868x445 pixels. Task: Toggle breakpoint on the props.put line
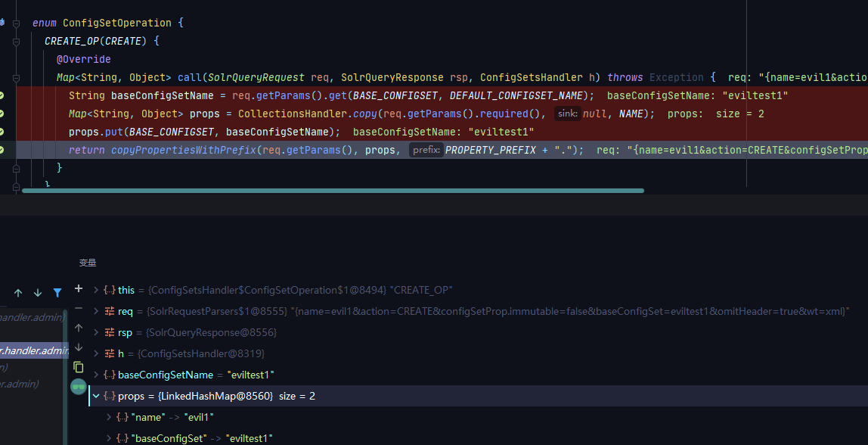coord(2,132)
